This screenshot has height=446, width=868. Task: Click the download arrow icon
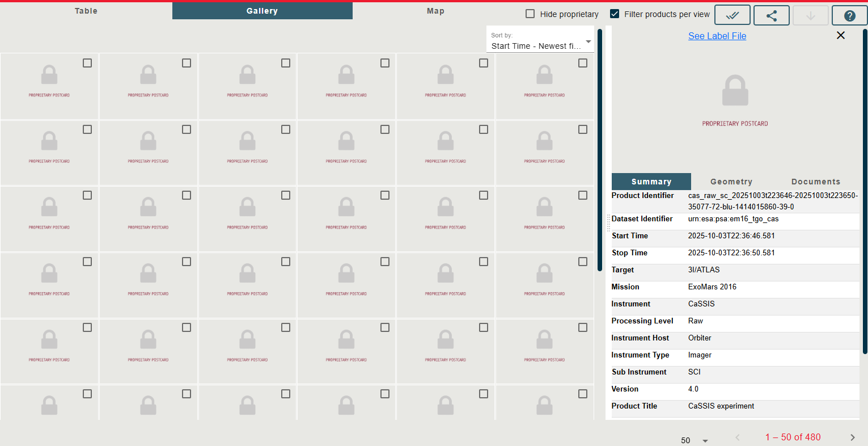(x=811, y=15)
